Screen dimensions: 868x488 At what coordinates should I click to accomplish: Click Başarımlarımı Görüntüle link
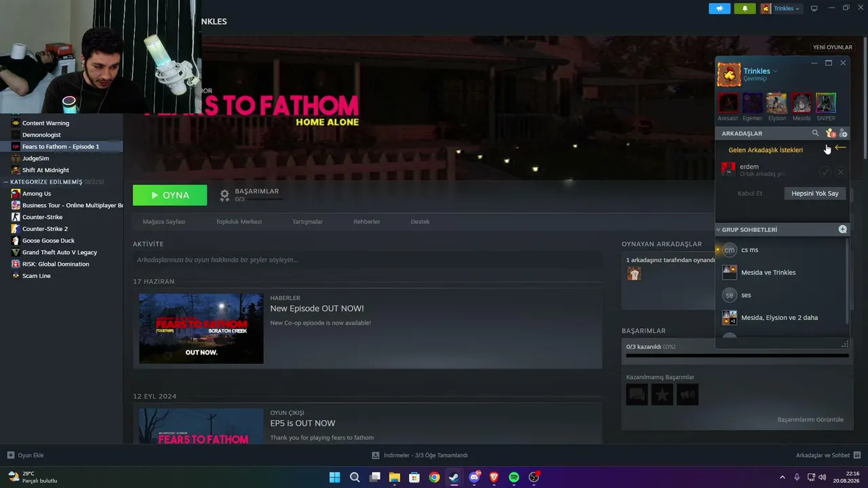pos(810,420)
